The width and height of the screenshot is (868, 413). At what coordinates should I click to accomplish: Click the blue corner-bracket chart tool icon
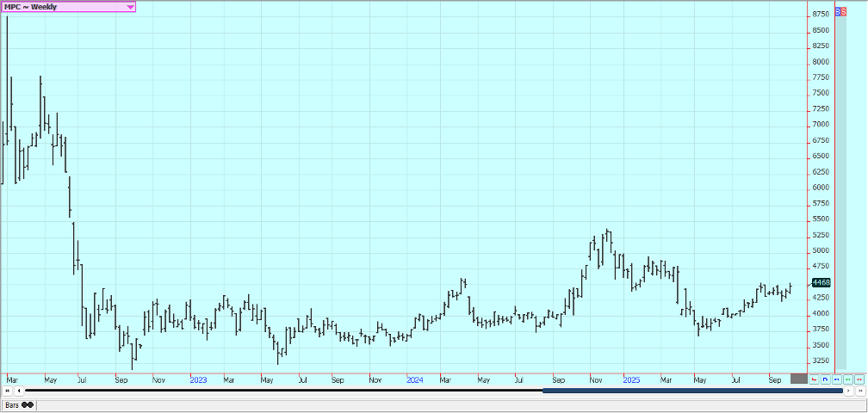[x=826, y=379]
